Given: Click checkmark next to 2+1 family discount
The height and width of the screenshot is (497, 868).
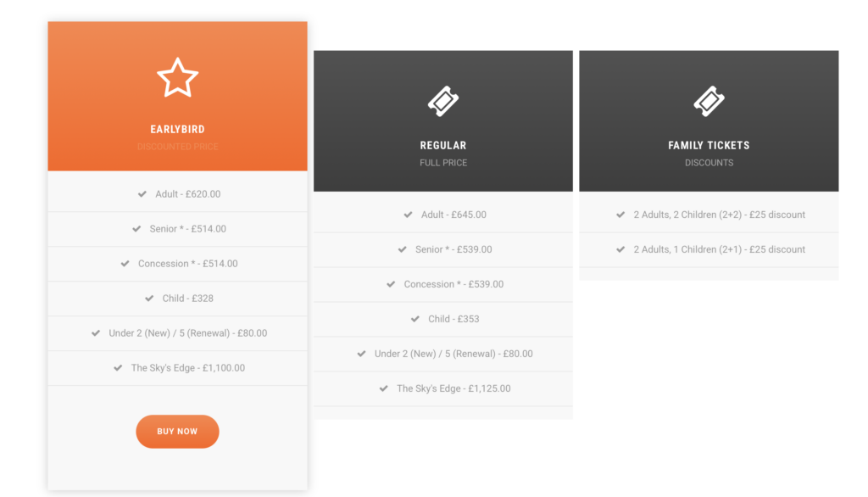Looking at the screenshot, I should [x=620, y=249].
